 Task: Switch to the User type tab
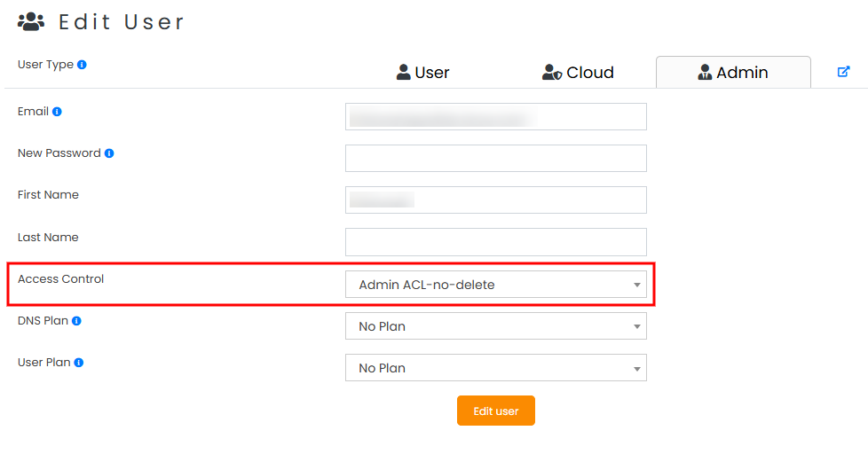coord(422,73)
